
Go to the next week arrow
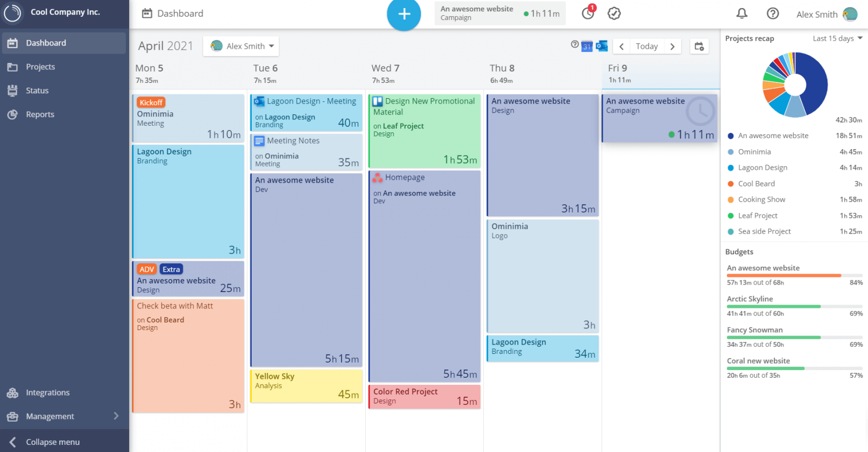(x=672, y=47)
